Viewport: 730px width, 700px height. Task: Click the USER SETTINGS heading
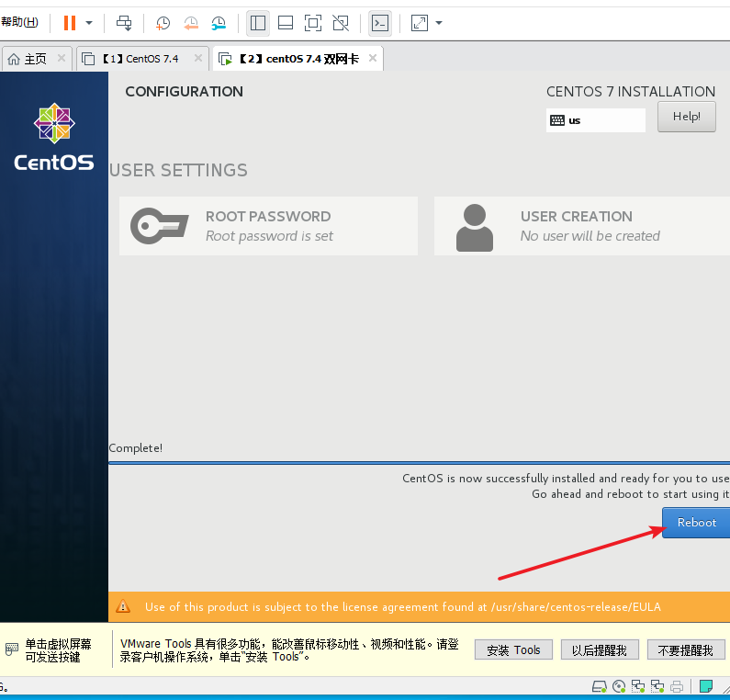click(178, 170)
